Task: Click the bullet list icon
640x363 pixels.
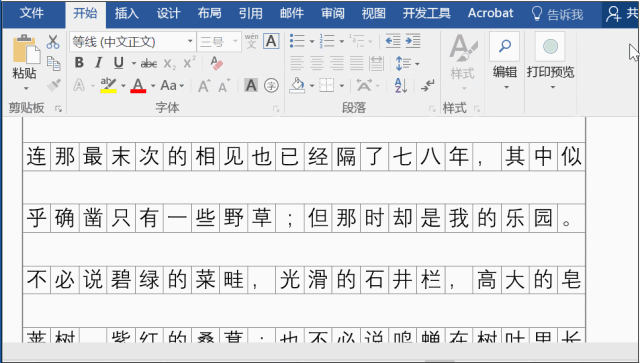Action: point(297,41)
